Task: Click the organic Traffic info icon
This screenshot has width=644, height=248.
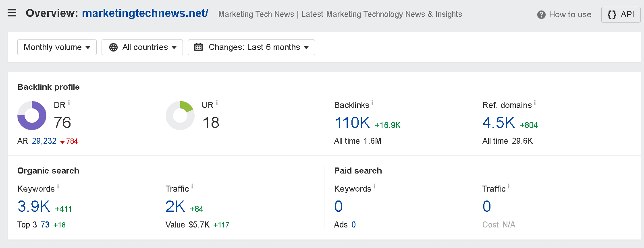Action: (x=192, y=186)
